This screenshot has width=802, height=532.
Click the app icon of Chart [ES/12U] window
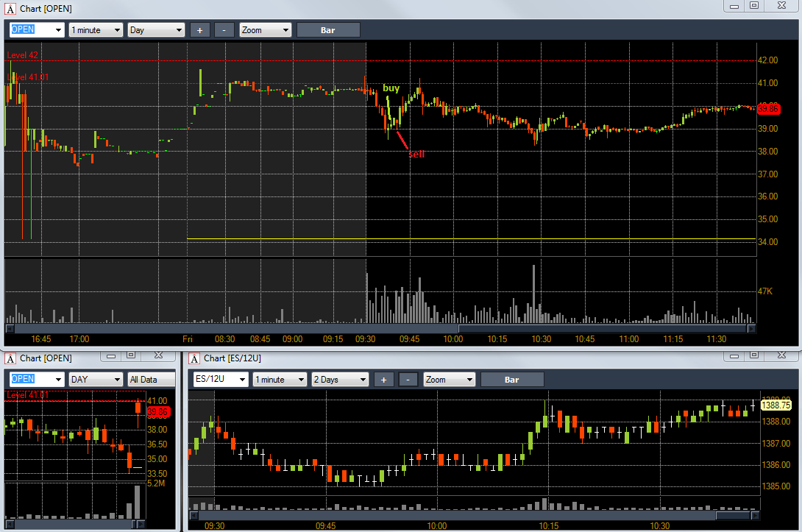point(194,358)
